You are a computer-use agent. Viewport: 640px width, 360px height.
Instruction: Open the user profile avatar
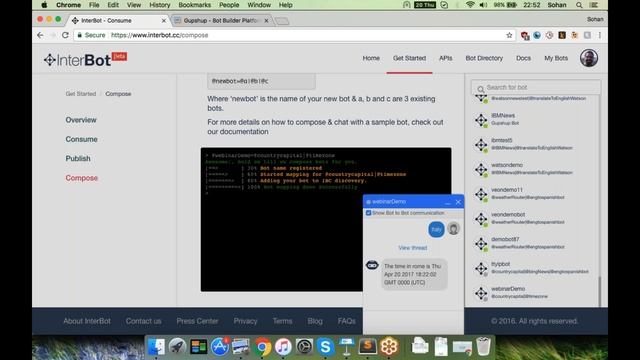coord(589,58)
